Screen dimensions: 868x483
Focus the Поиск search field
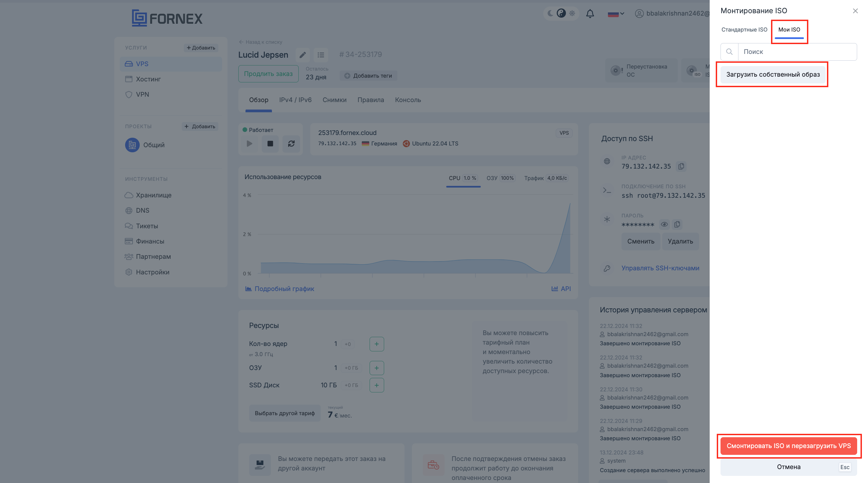point(797,52)
